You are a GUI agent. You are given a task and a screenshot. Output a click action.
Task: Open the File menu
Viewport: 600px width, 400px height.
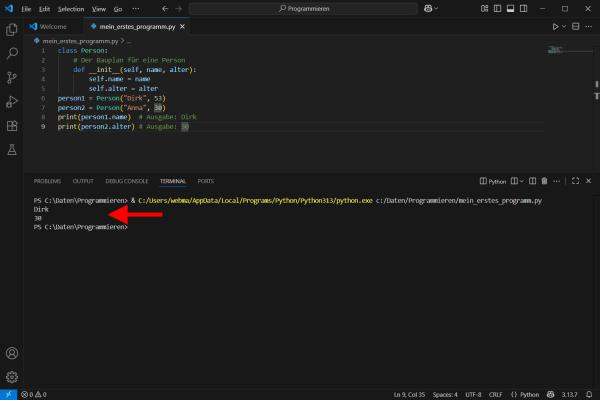(x=26, y=9)
